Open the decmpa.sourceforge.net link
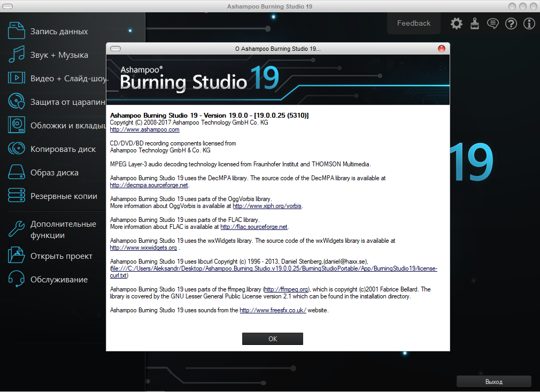This screenshot has width=540, height=392. (149, 185)
